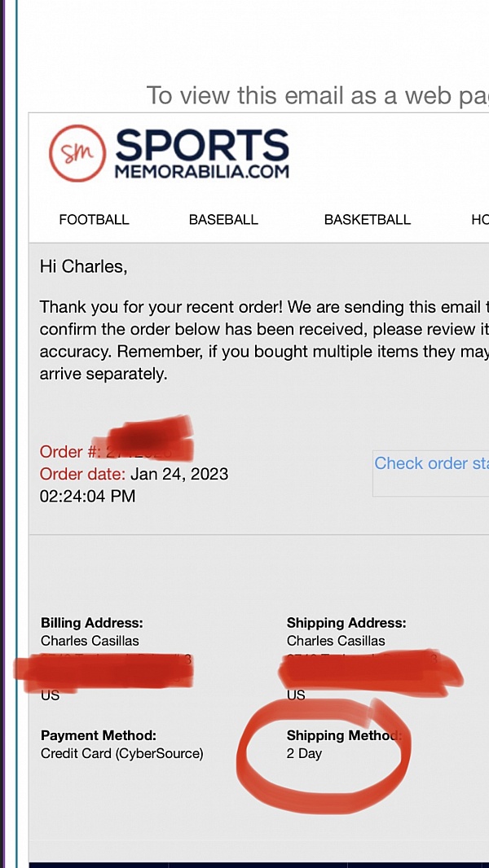Select the BASEBALL navigation item
The height and width of the screenshot is (868, 489).
tap(223, 220)
